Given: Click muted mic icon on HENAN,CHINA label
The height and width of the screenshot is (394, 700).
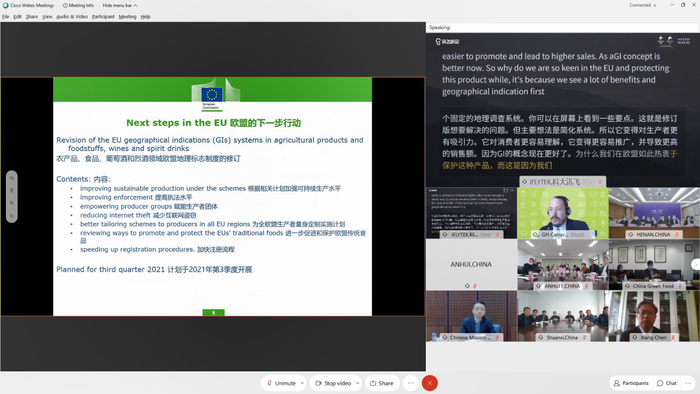Looking at the screenshot, I should [677, 234].
